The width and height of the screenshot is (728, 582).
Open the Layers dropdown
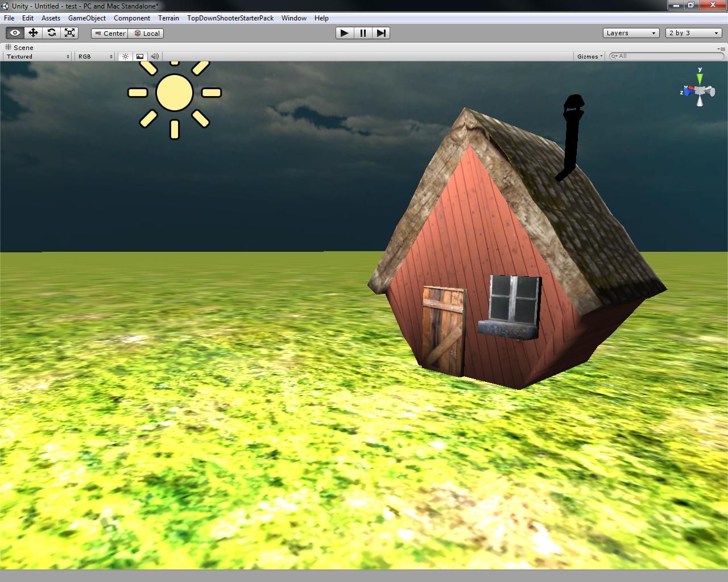point(631,32)
